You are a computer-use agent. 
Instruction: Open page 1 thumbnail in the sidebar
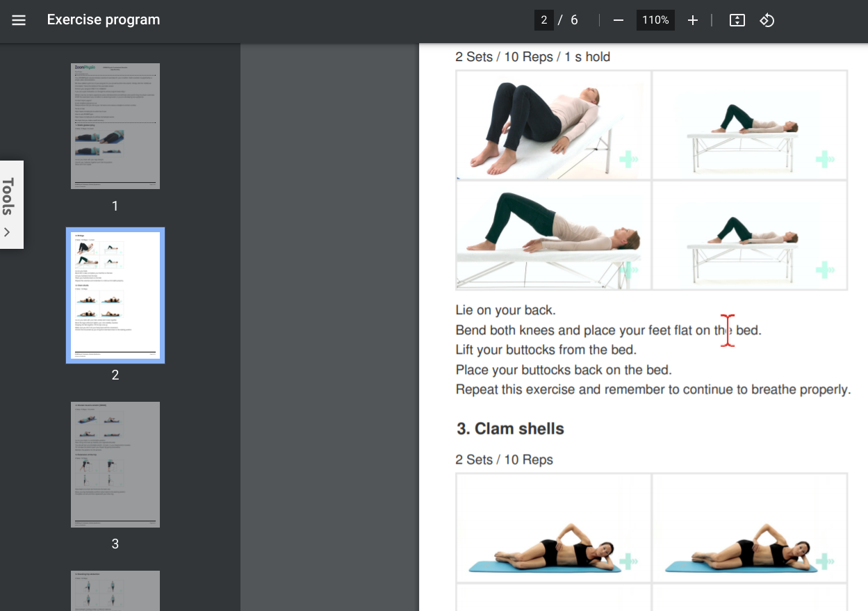click(115, 126)
